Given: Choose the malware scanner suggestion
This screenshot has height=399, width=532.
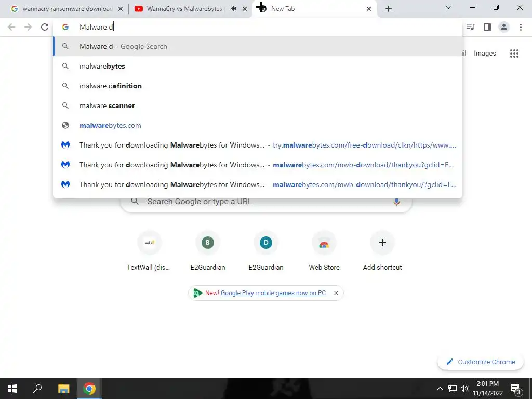Looking at the screenshot, I should tap(258, 105).
